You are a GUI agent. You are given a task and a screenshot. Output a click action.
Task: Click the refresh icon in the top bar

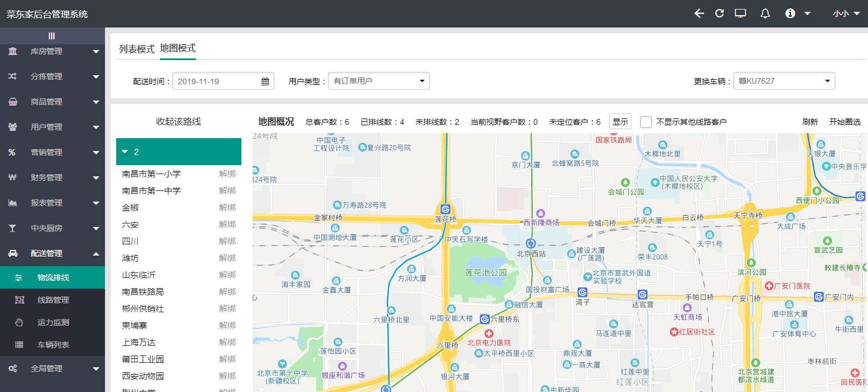coord(719,13)
